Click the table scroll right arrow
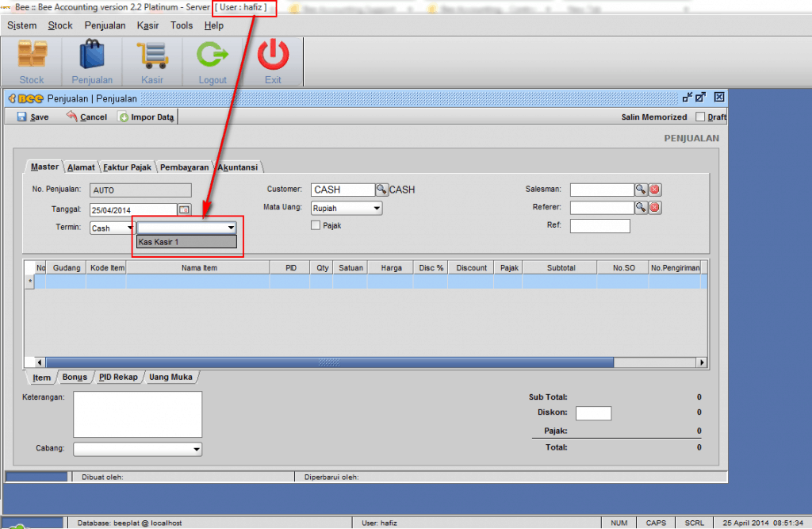 pyautogui.click(x=702, y=362)
